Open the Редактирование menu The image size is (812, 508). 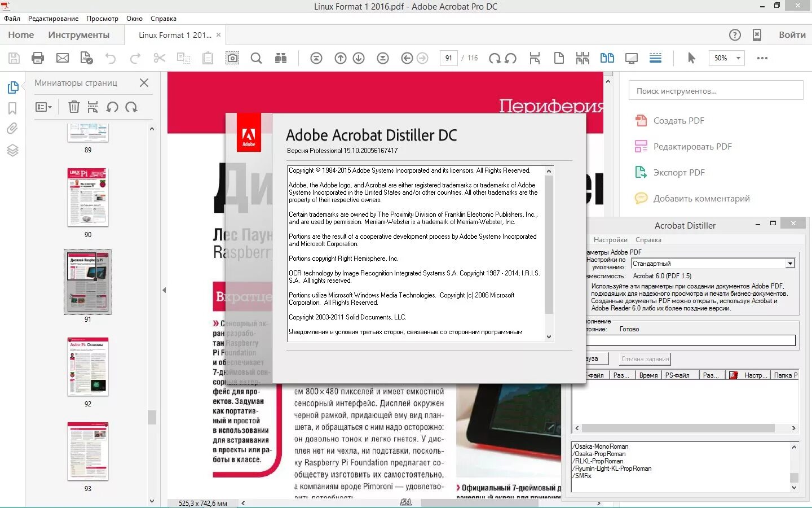(54, 18)
